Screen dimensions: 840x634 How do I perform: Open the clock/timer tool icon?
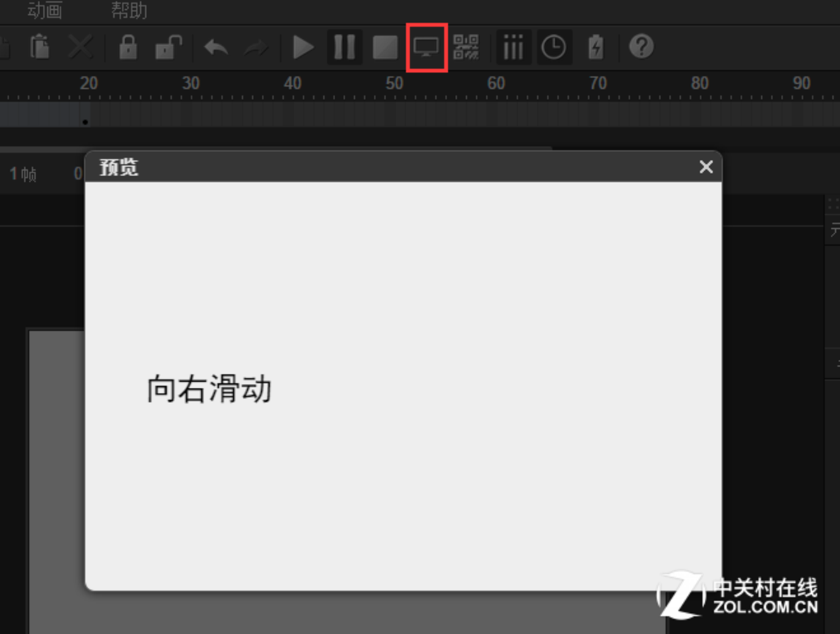point(554,47)
